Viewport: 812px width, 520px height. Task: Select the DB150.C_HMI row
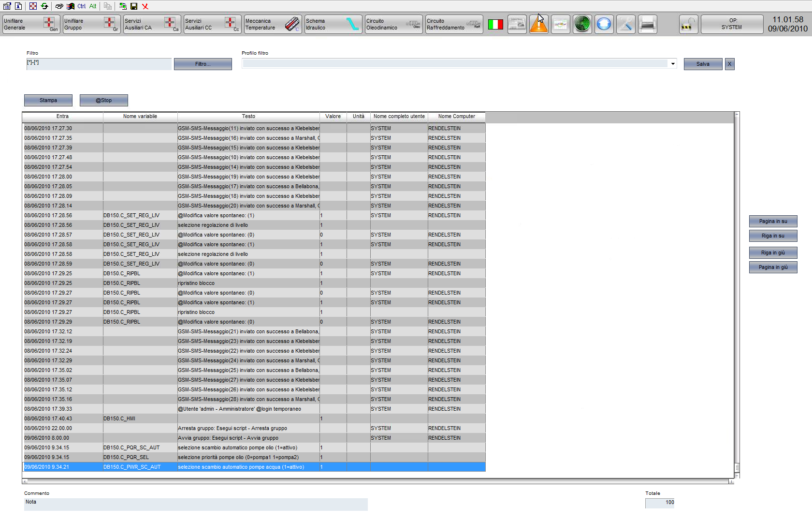(x=254, y=418)
